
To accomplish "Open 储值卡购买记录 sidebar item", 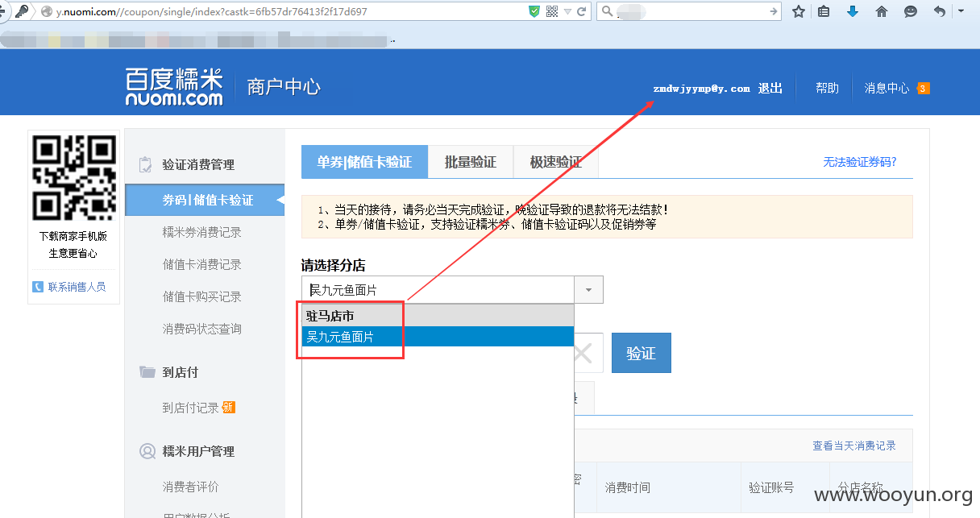I will 201,296.
